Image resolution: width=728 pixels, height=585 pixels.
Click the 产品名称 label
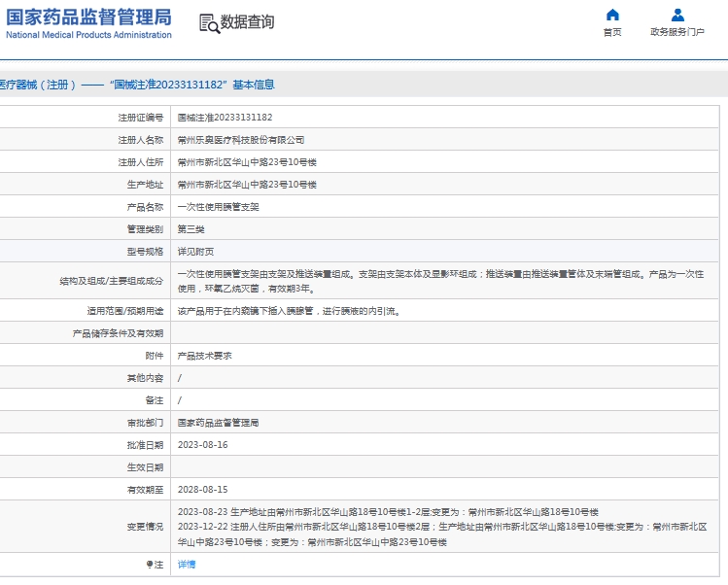point(146,207)
